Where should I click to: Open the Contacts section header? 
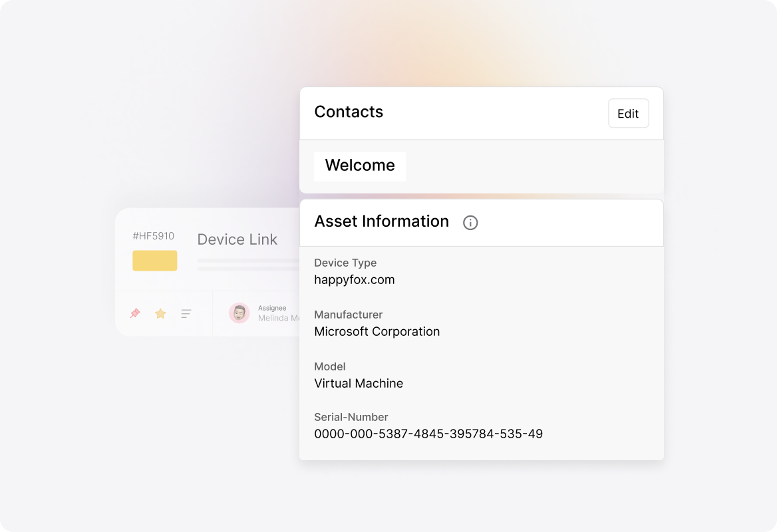[x=349, y=112]
